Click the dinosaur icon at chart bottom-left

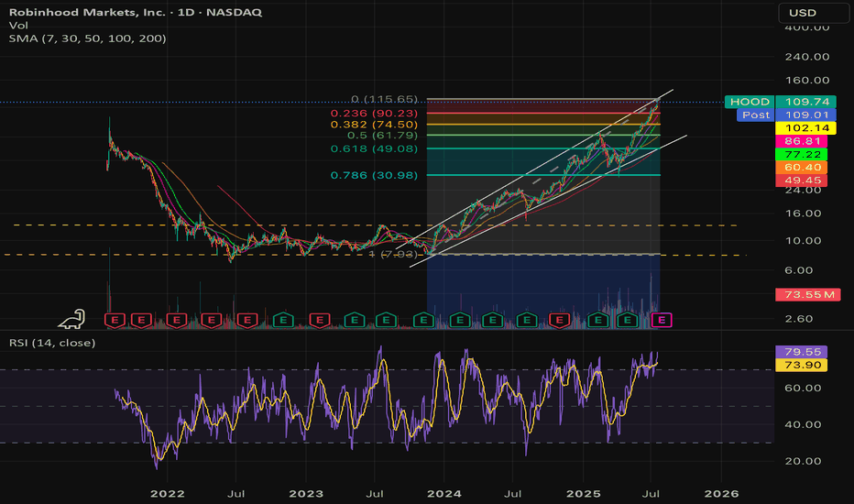point(71,319)
